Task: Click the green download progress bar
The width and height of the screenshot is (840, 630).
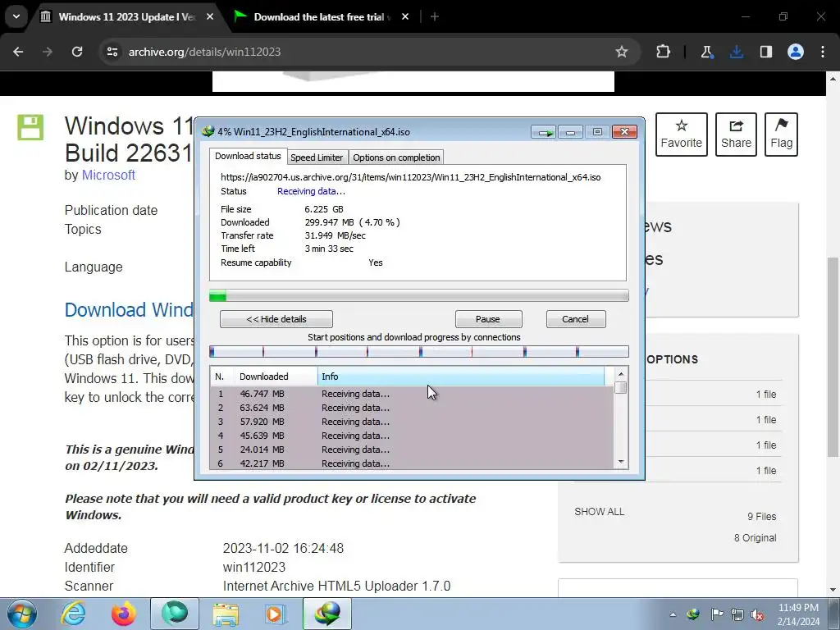Action: 418,295
